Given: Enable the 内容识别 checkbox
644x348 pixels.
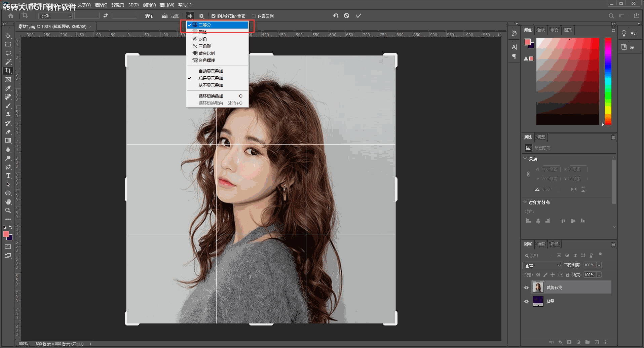Looking at the screenshot, I should [x=254, y=16].
